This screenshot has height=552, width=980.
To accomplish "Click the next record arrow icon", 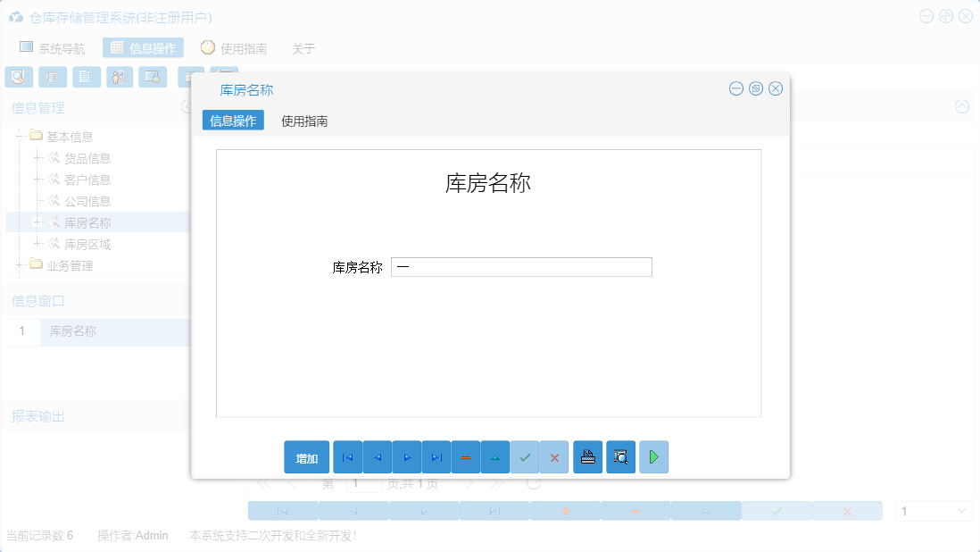I will tap(406, 456).
